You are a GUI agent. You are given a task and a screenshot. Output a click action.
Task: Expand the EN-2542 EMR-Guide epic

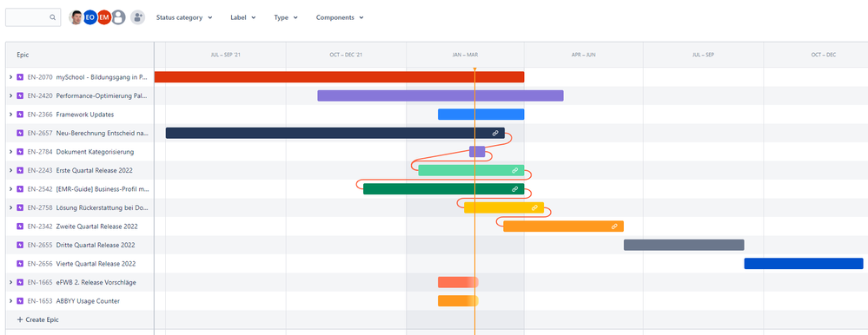click(x=10, y=189)
